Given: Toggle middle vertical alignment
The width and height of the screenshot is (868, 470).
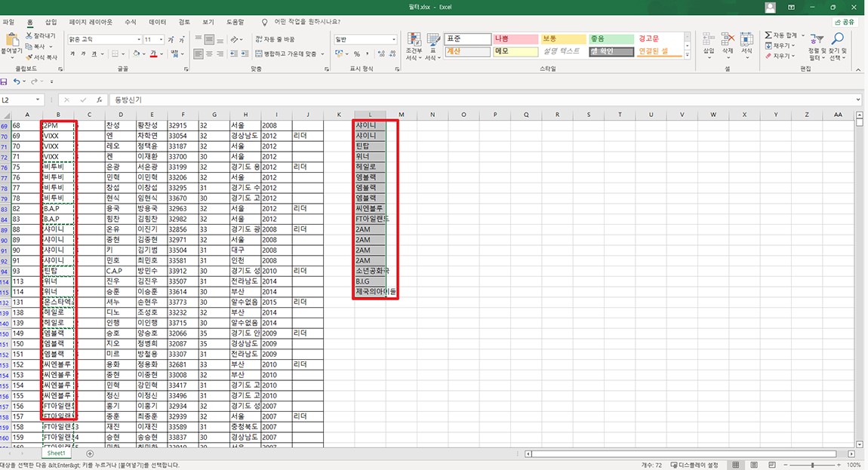Looking at the screenshot, I should [209, 39].
